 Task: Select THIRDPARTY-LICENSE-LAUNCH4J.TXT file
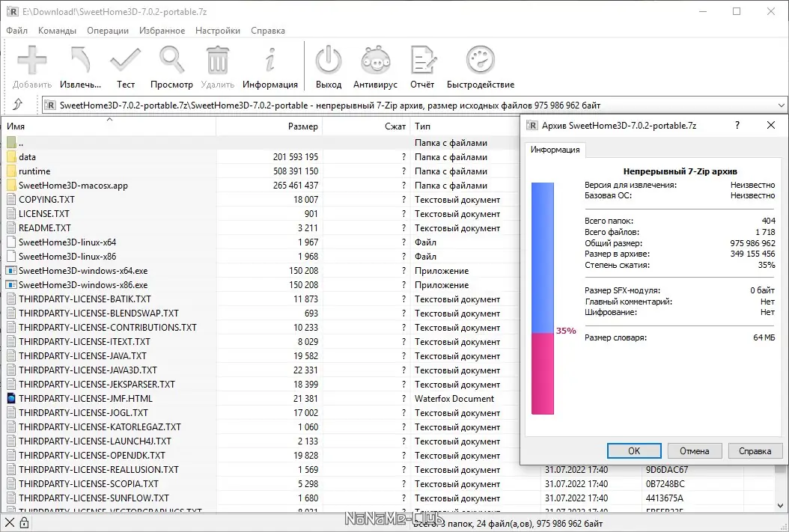click(x=262, y=441)
